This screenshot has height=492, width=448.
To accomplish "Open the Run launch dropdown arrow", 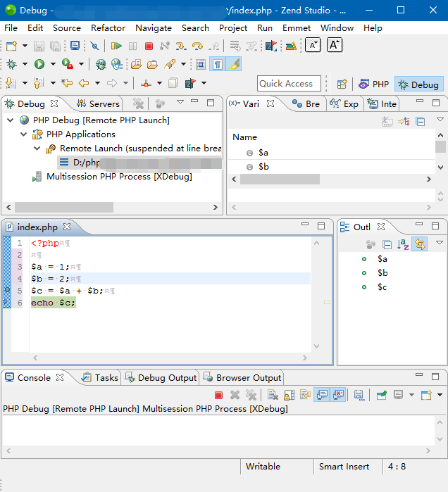I will 53,64.
